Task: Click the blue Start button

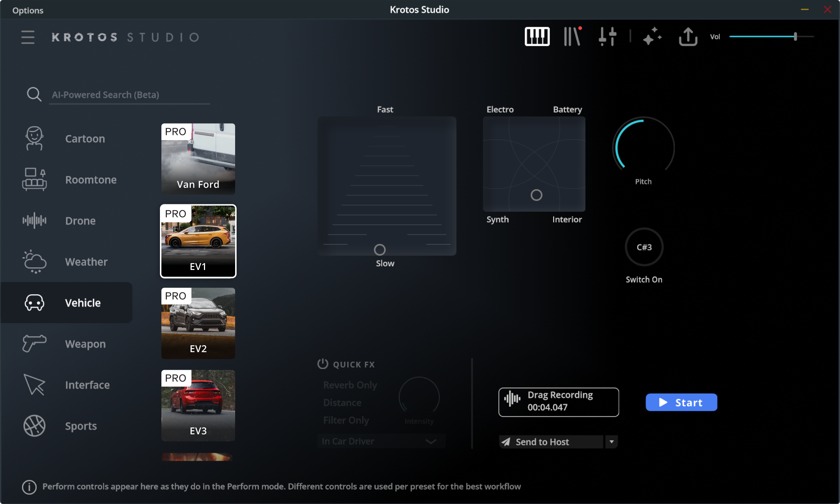Action: coord(681,402)
